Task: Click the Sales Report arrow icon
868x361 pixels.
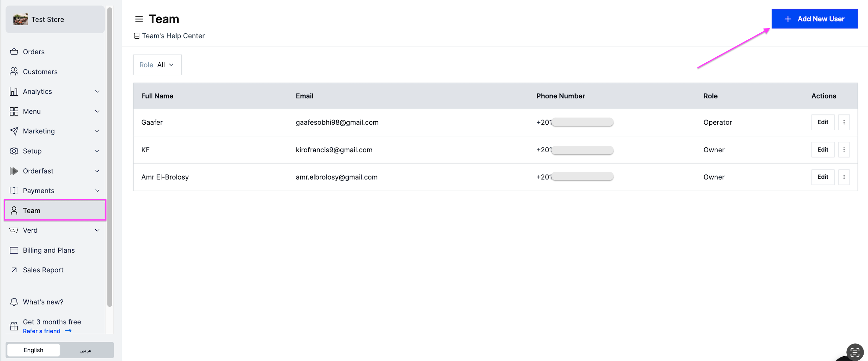Action: (x=14, y=270)
